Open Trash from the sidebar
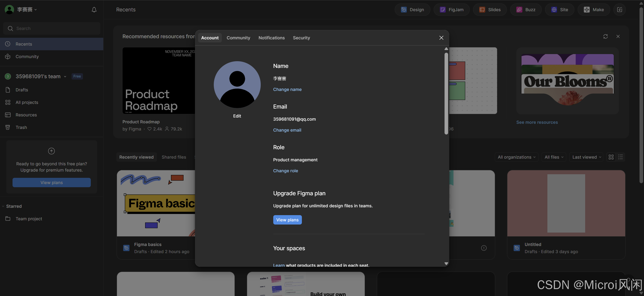 pos(21,127)
